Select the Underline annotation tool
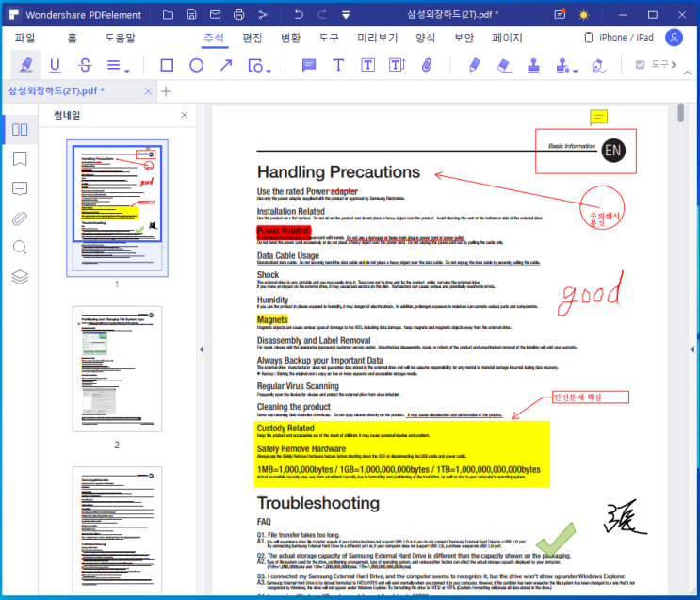The image size is (700, 600). pos(55,65)
